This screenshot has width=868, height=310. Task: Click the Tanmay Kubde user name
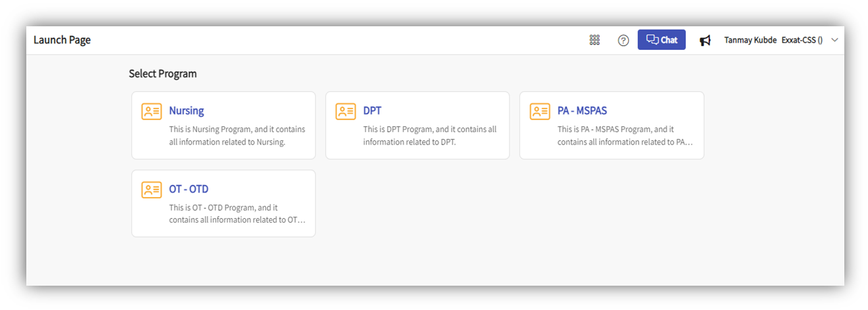(x=750, y=40)
